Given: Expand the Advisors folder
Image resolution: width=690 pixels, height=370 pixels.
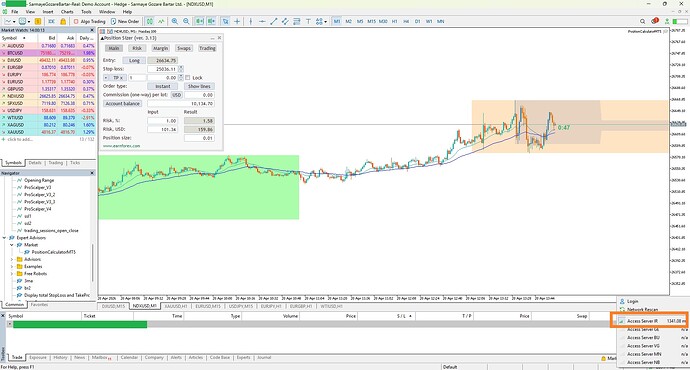Looking at the screenshot, I should coord(12,259).
